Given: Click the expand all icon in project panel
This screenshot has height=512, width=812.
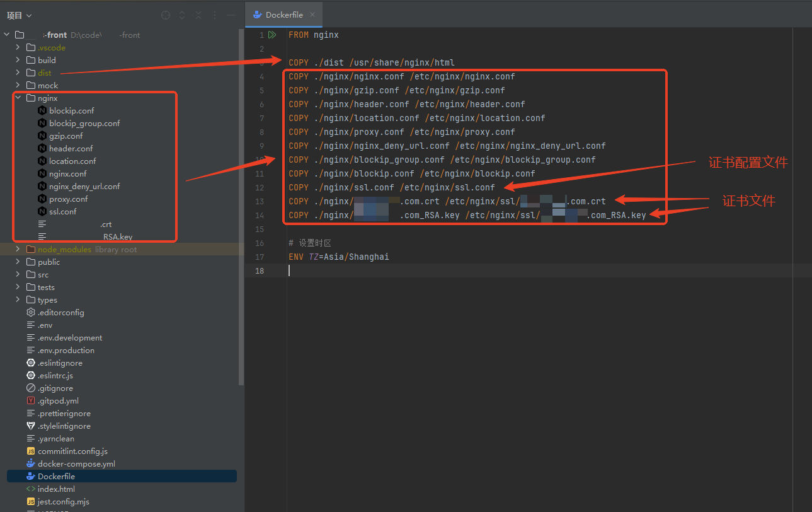Looking at the screenshot, I should tap(182, 15).
